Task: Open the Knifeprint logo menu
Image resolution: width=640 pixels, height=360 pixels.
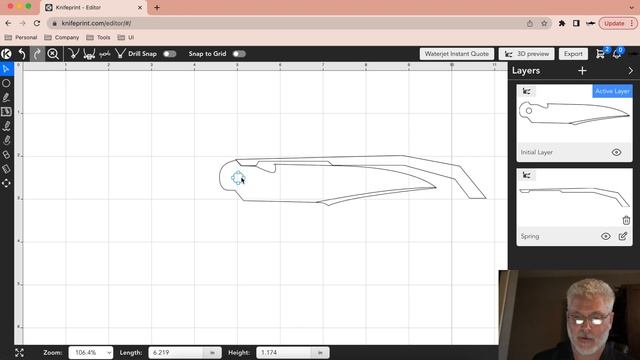Action: [6, 54]
